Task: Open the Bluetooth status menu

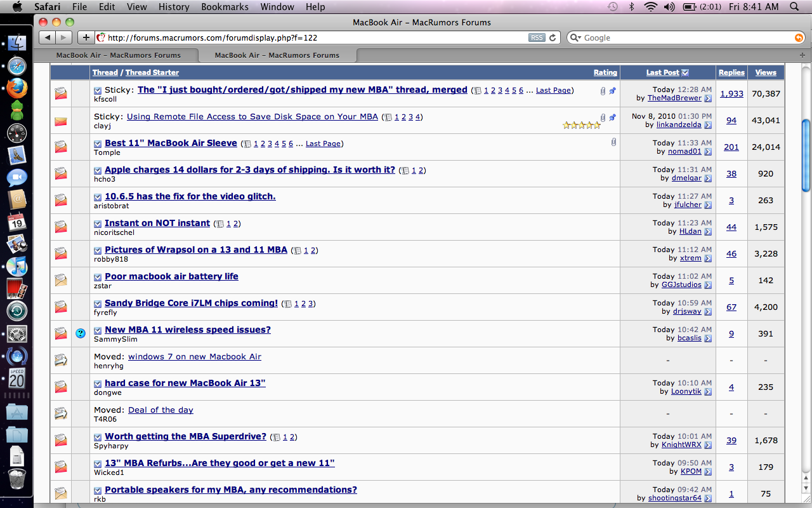Action: [x=631, y=7]
